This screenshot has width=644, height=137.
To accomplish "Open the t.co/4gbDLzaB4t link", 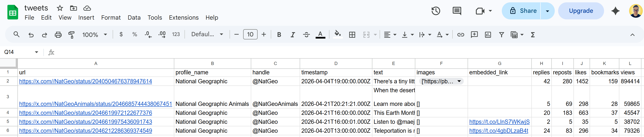I will pyautogui.click(x=498, y=131).
